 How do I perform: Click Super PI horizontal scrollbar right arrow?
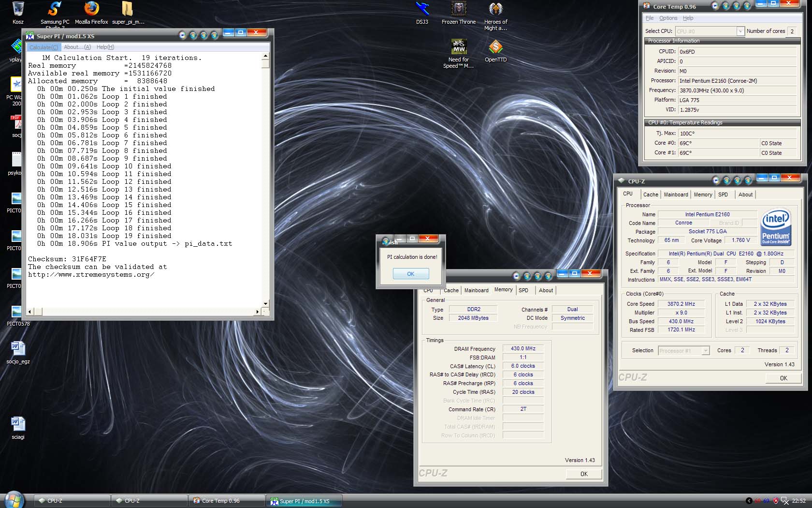[x=257, y=312]
